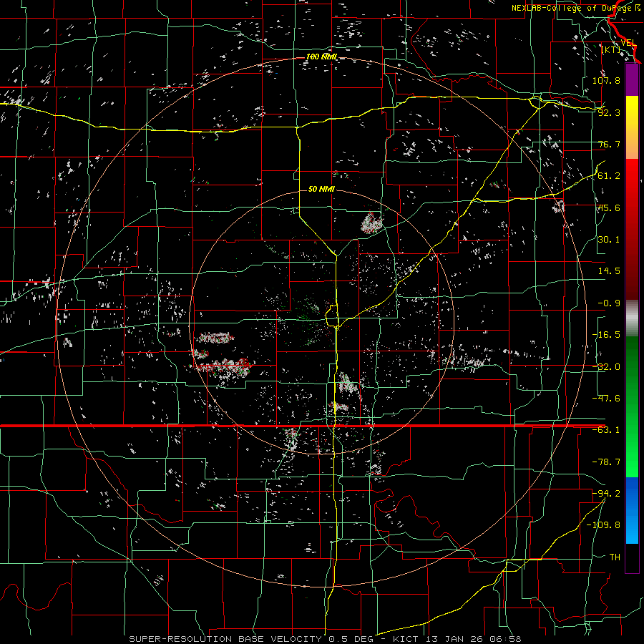Select the -47.6 scale value
Image resolution: width=644 pixels, height=644 pixels.
pyautogui.click(x=606, y=399)
